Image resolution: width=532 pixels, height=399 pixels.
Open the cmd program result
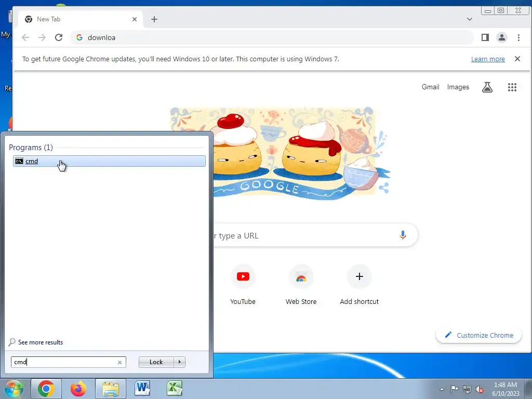pyautogui.click(x=109, y=161)
